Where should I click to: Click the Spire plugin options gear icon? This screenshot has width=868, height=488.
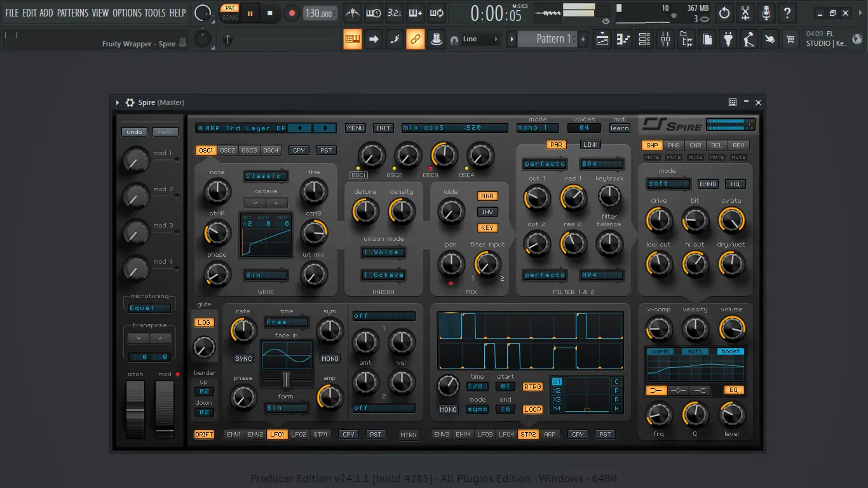(130, 102)
